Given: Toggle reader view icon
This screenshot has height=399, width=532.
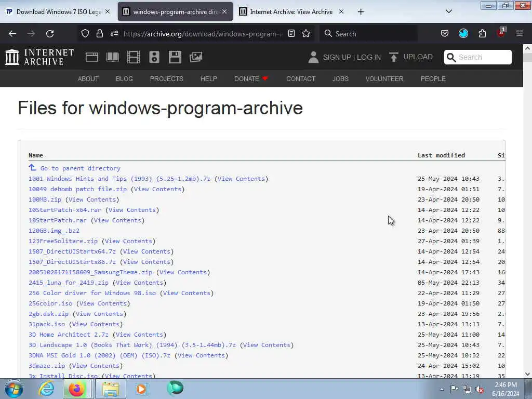Looking at the screenshot, I should point(291,33).
